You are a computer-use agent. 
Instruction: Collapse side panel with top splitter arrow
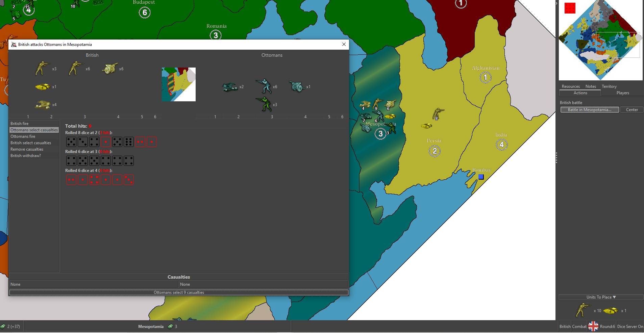tap(556, 3)
